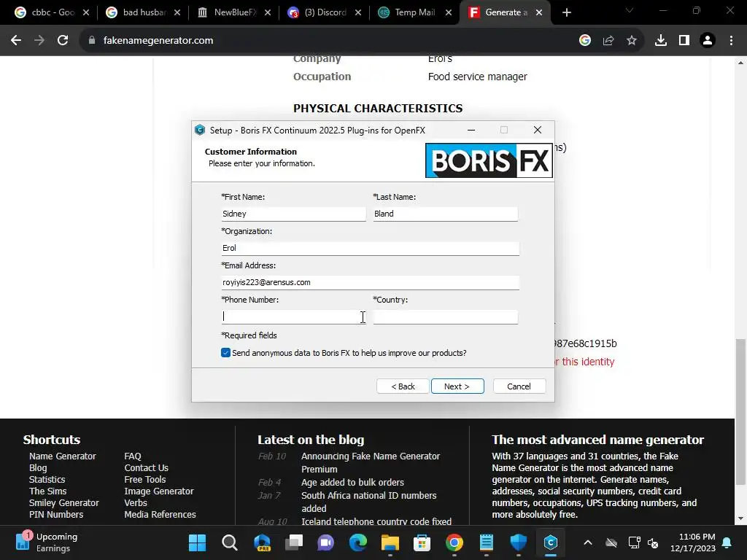This screenshot has width=747, height=560.
Task: Click the share page icon
Action: point(608,41)
